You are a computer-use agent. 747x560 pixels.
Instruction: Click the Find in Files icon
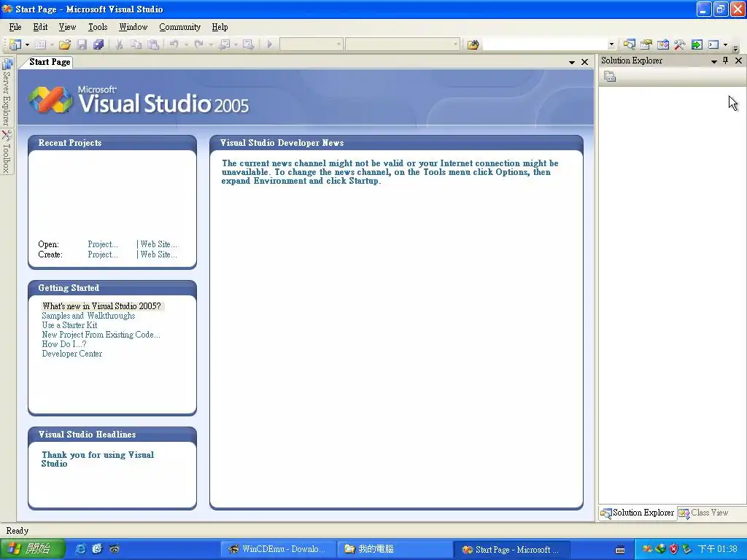pyautogui.click(x=473, y=44)
